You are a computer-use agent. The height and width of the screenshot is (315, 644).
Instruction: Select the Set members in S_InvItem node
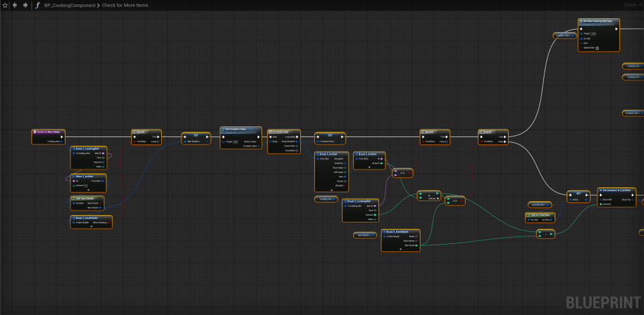click(x=616, y=190)
